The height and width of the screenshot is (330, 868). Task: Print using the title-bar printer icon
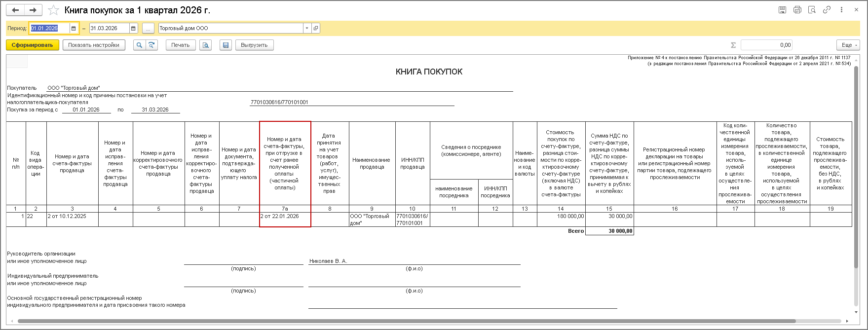tap(797, 10)
